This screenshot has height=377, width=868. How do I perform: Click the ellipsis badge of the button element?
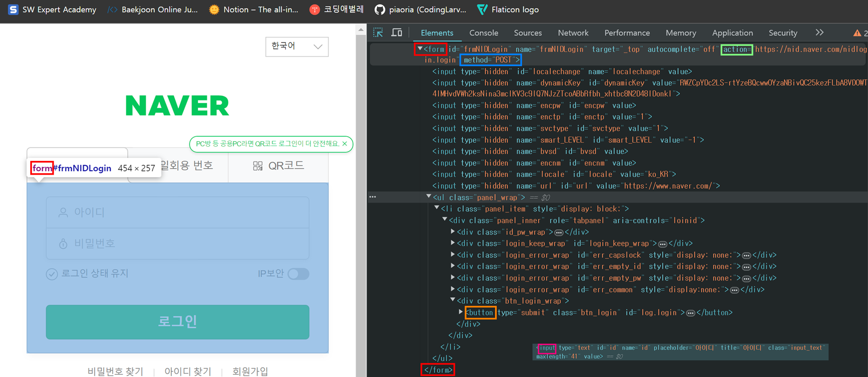[690, 313]
